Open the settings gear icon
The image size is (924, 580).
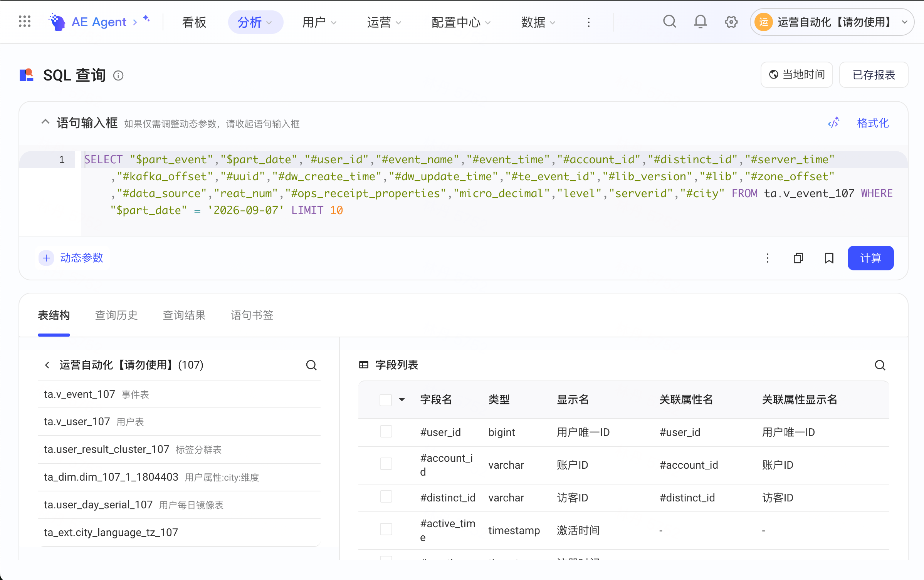[x=731, y=22]
